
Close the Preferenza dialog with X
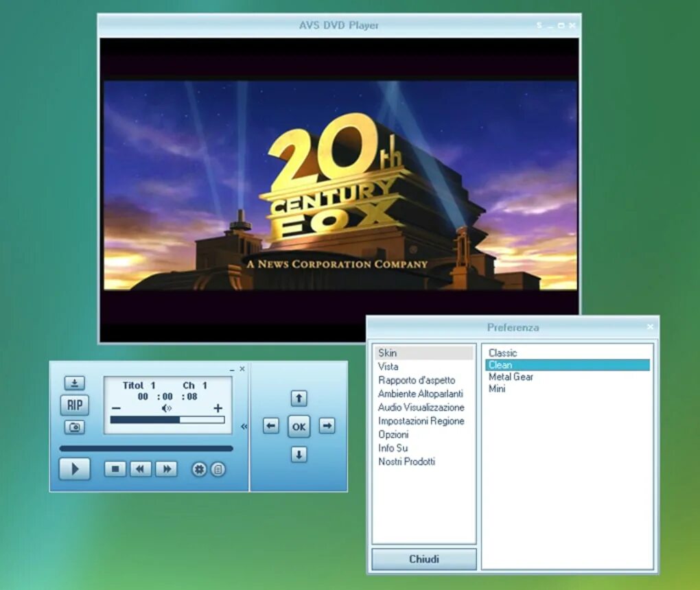click(x=649, y=327)
